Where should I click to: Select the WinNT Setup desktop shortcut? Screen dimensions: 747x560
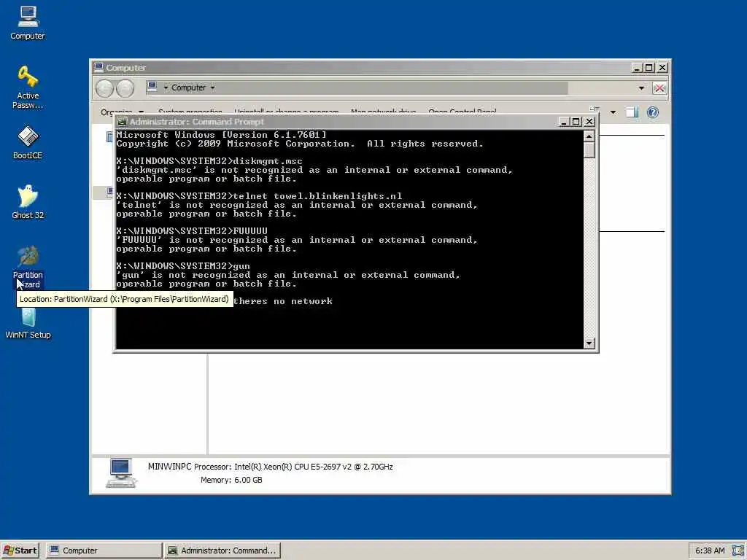point(28,324)
